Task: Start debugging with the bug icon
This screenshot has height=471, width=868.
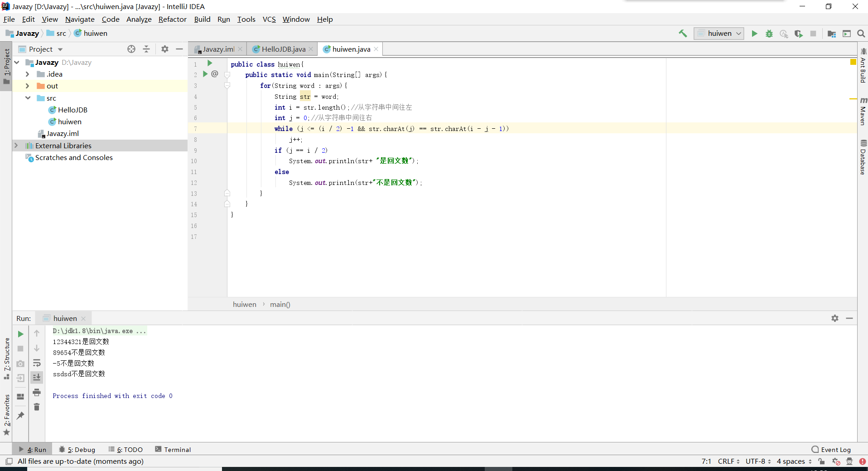Action: point(769,34)
